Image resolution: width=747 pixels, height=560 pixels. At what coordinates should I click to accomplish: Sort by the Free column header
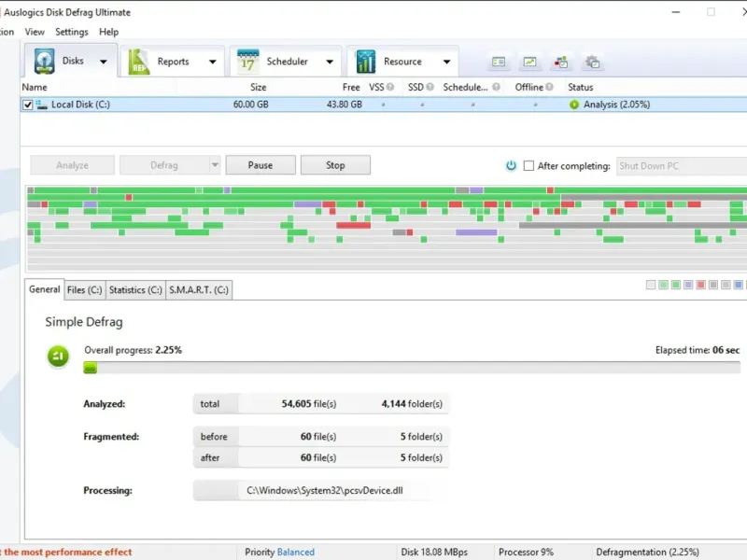351,87
